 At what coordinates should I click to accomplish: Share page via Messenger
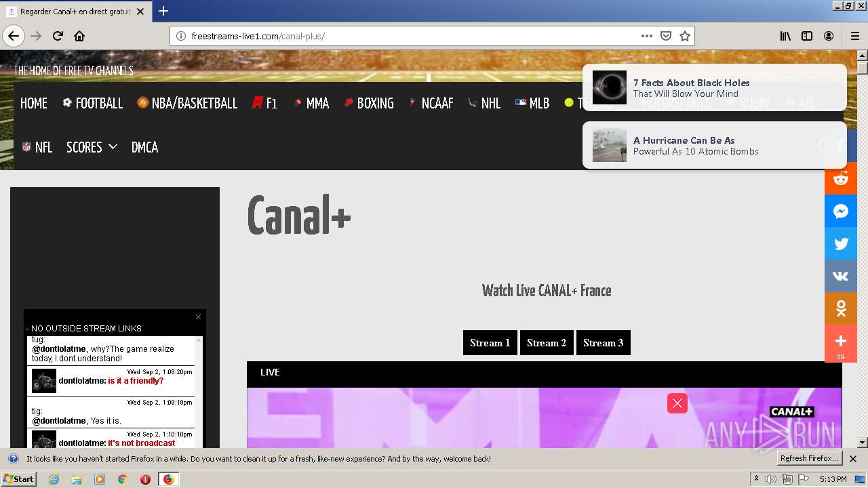[x=841, y=211]
